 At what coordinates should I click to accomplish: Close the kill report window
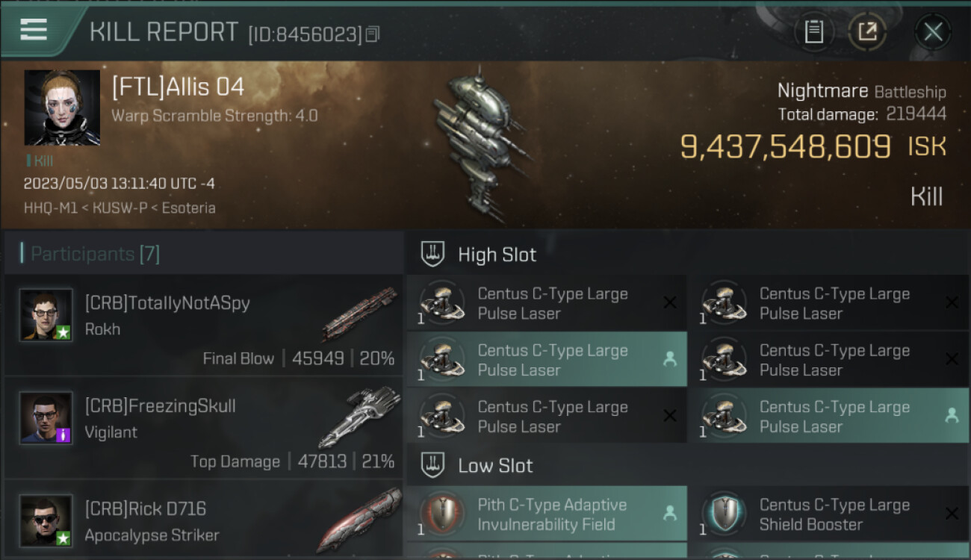pos(933,32)
